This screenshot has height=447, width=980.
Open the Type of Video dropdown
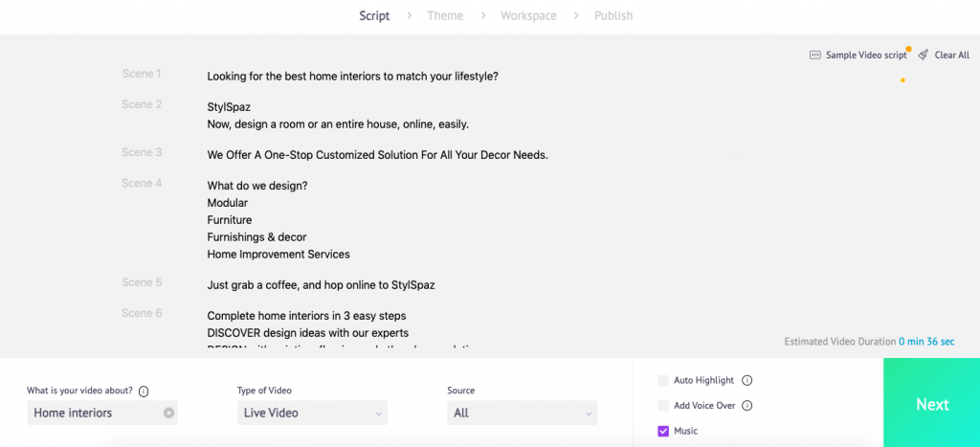(313, 413)
